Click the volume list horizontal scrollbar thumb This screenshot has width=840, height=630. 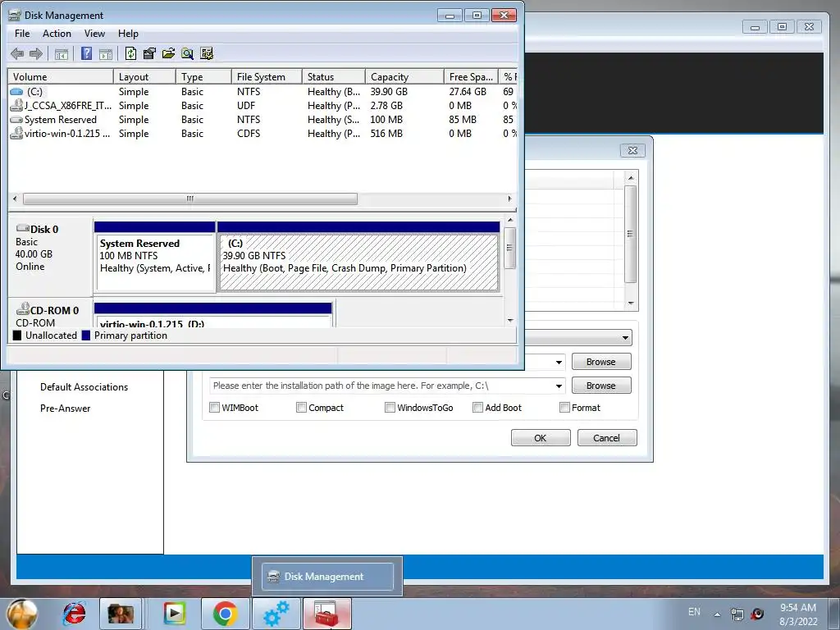click(x=190, y=199)
